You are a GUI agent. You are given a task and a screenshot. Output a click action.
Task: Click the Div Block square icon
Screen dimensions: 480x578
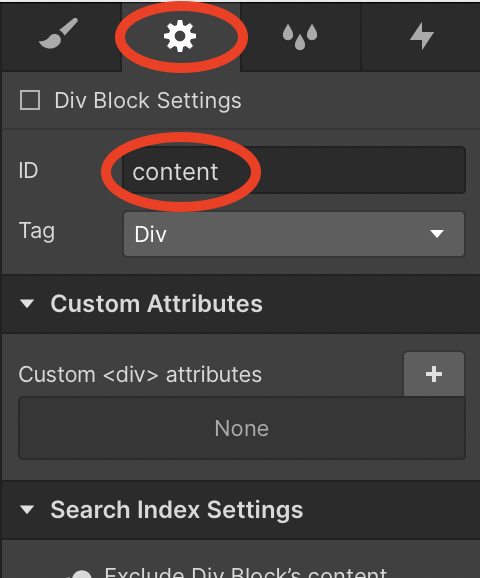[30, 100]
